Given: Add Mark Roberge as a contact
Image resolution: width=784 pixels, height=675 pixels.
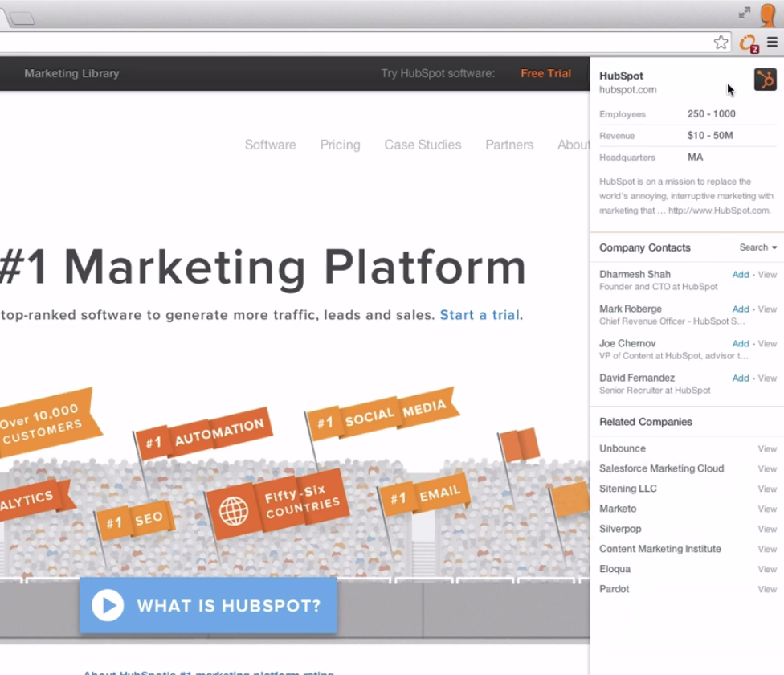Looking at the screenshot, I should (741, 309).
